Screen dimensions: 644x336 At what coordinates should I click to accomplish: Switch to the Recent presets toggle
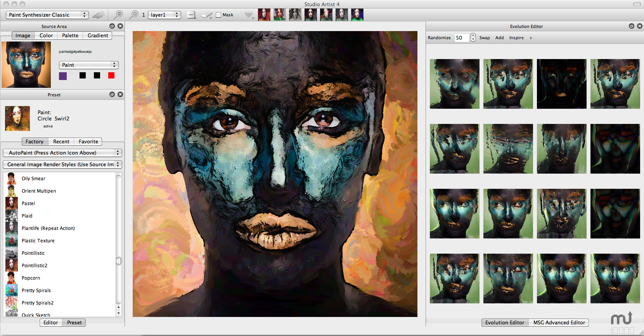[x=61, y=142]
